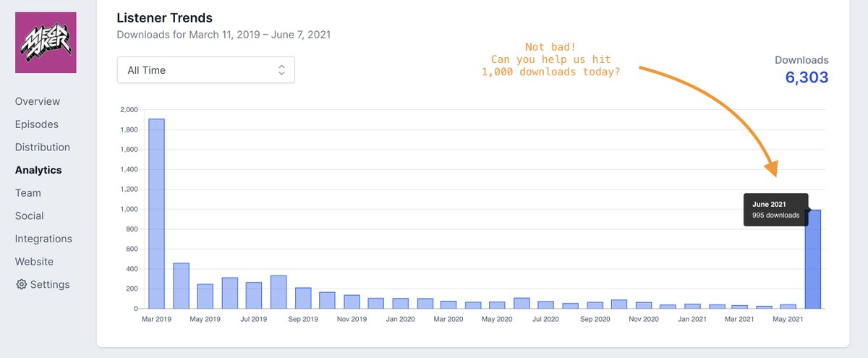Open the Episodes page

pos(37,124)
